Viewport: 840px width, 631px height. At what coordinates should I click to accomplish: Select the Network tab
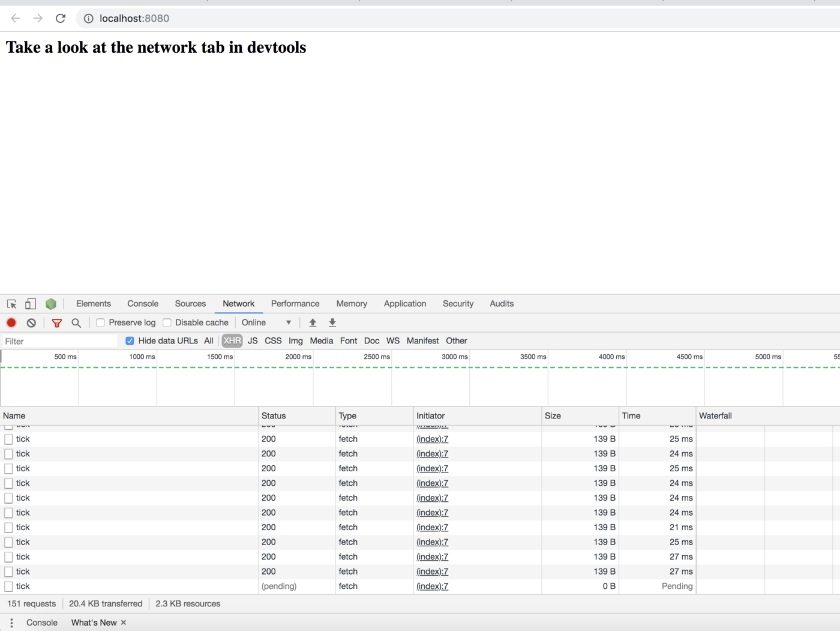pyautogui.click(x=239, y=304)
